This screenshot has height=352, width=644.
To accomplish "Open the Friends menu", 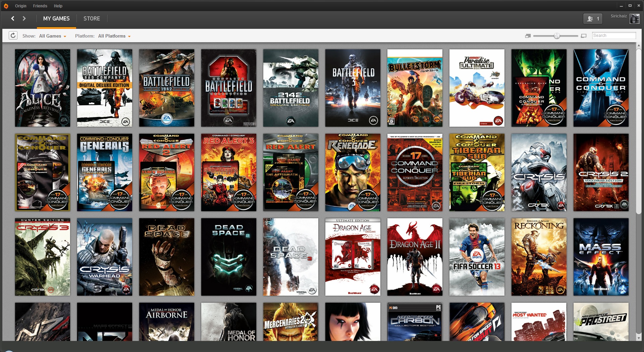I will [40, 6].
